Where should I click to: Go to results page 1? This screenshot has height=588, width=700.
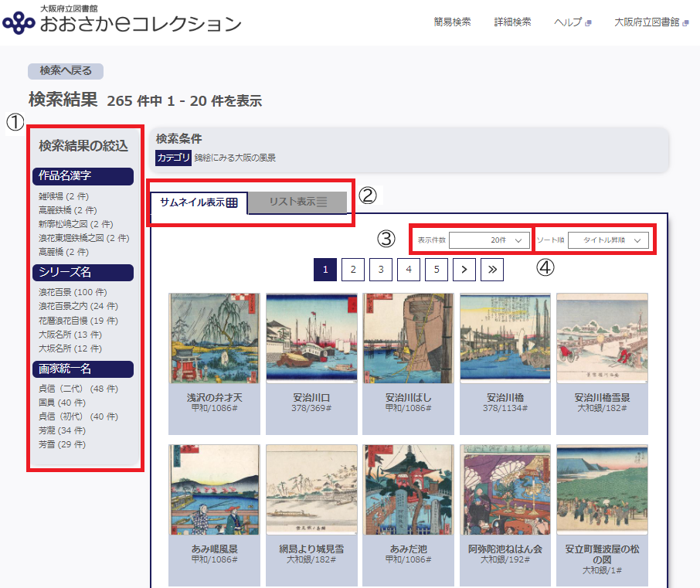click(x=325, y=270)
